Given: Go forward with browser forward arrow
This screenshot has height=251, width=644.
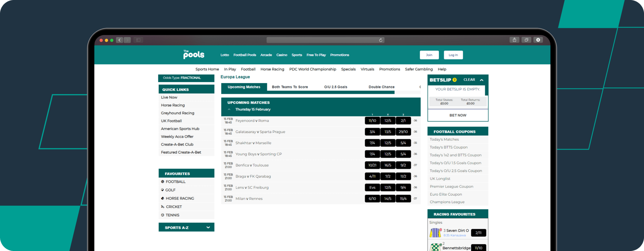Looking at the screenshot, I should [x=127, y=40].
